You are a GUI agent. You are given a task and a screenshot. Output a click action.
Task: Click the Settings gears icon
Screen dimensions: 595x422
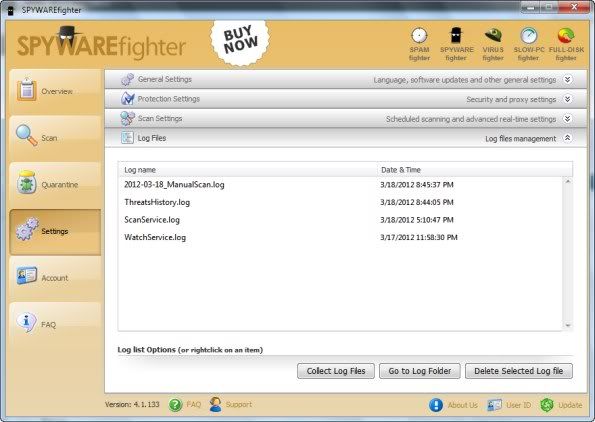[27, 229]
